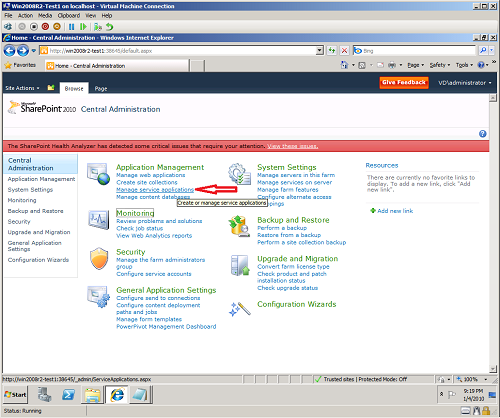This screenshot has width=500, height=418.
Task: Open the Manage service applications link
Action: tap(155, 190)
